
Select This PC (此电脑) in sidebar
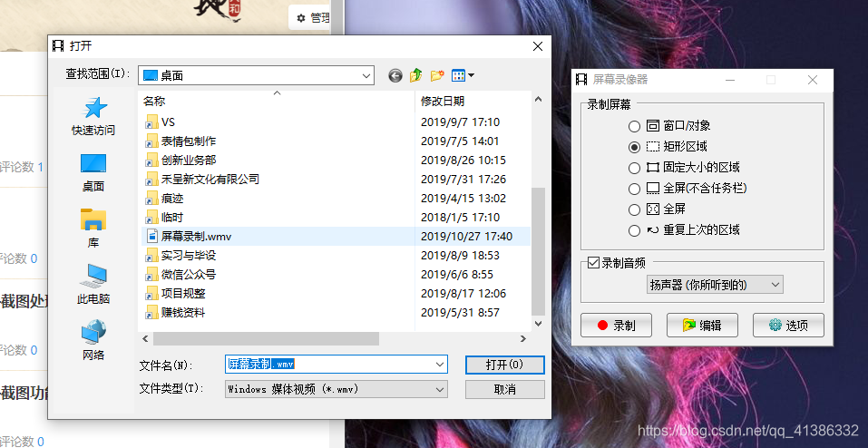(x=93, y=284)
